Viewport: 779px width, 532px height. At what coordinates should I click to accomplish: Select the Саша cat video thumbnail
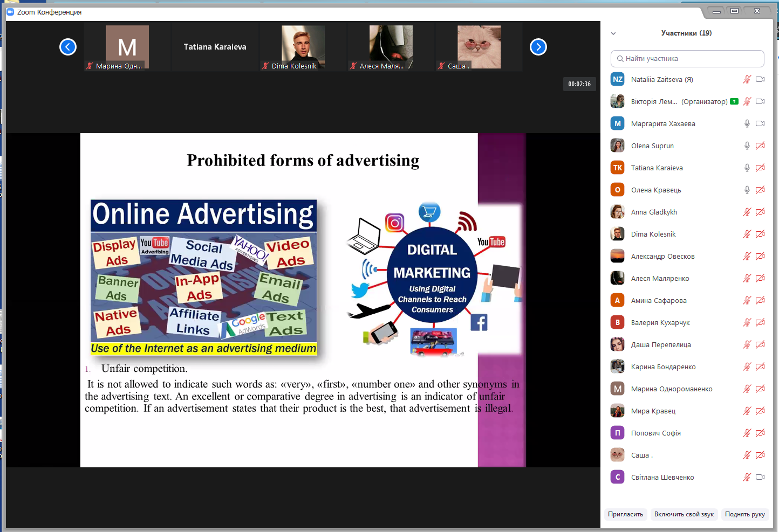(479, 47)
